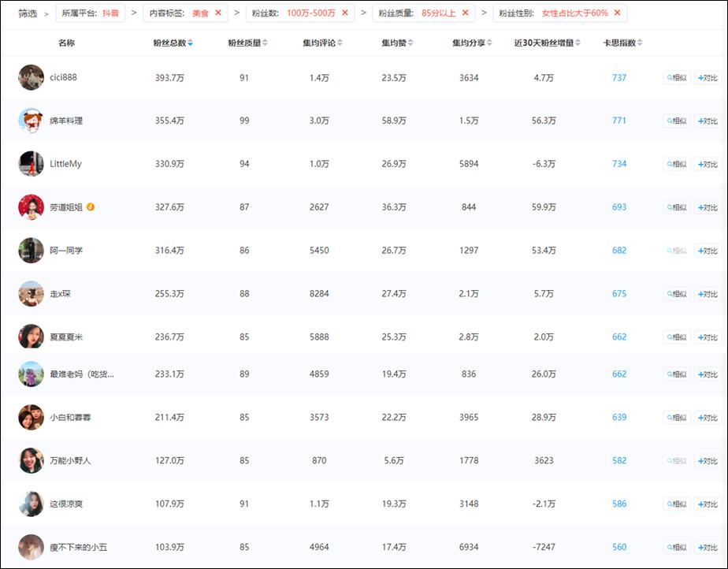Click the verified badge beside 劳道姐姐
Image resolution: width=728 pixels, height=569 pixels.
pos(91,206)
